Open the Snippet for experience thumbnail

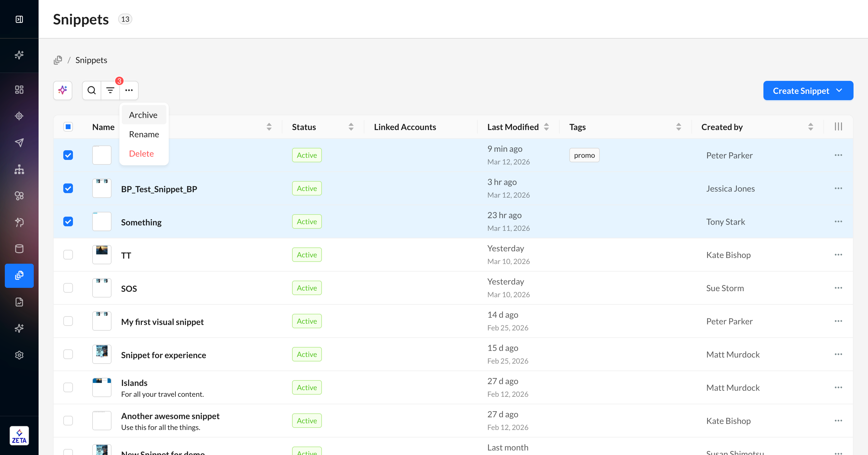tap(102, 354)
